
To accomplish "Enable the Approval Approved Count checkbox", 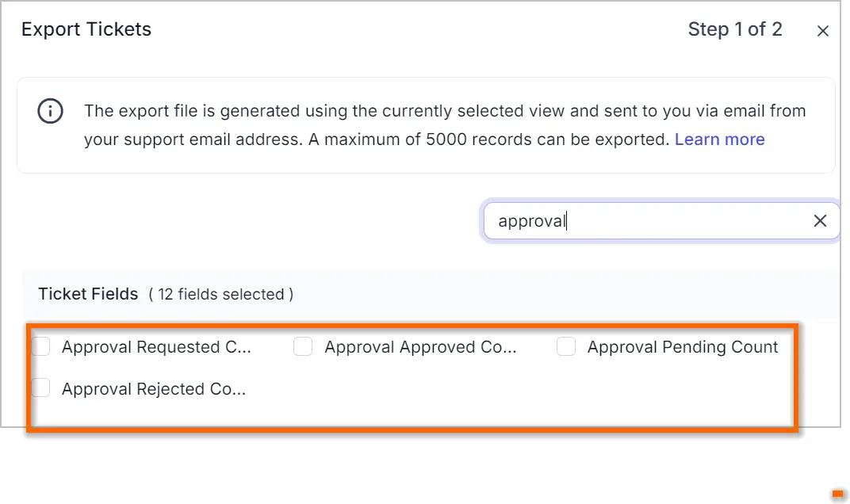I will (x=303, y=346).
